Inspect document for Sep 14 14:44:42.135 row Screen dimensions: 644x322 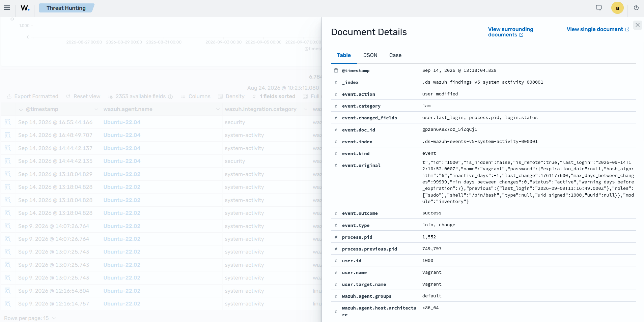point(8,161)
